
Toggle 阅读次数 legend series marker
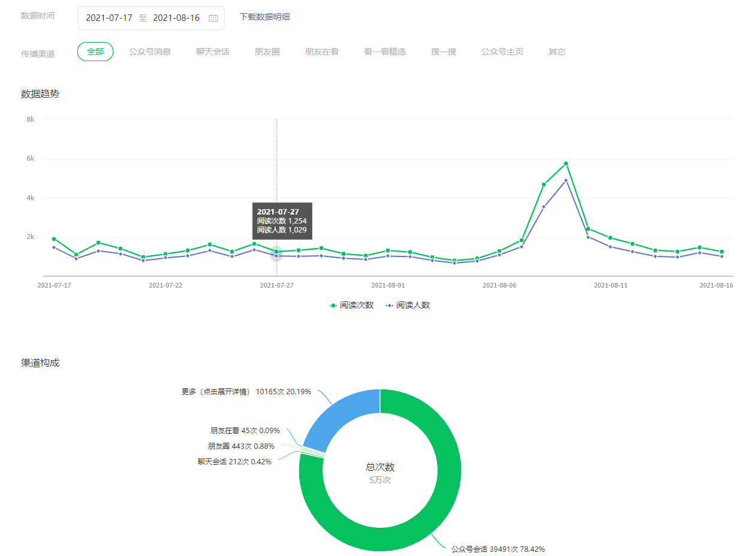(x=334, y=305)
